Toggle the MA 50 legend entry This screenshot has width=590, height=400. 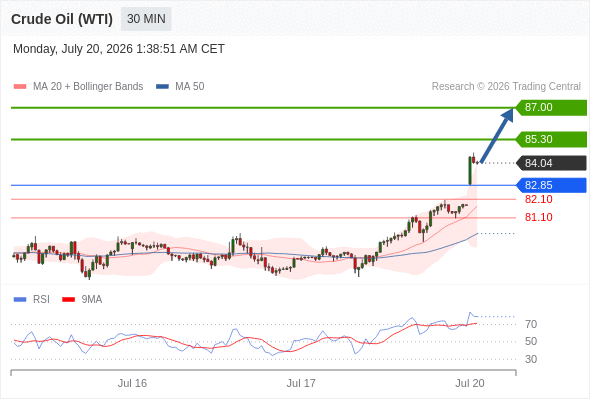point(180,87)
